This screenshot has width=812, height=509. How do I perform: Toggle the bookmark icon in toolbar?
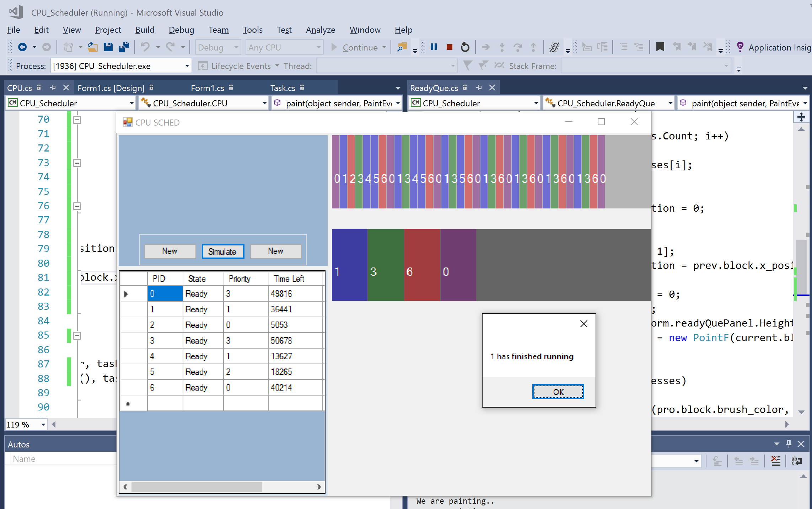click(660, 47)
